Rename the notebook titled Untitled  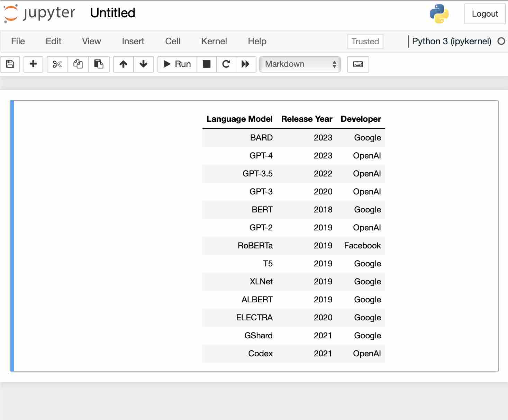click(112, 13)
